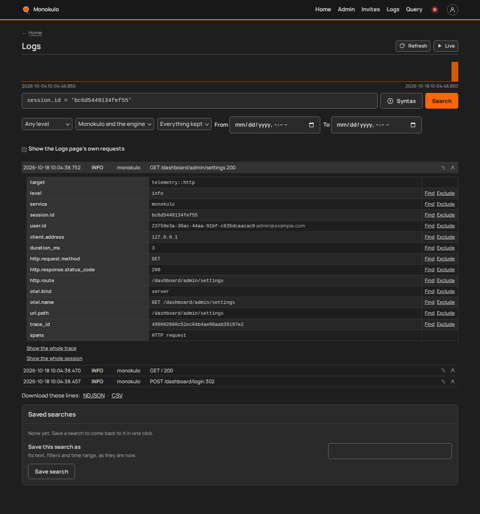Image resolution: width=480 pixels, height=514 pixels.
Task: Open the Everything kept dropdown
Action: tap(184, 124)
